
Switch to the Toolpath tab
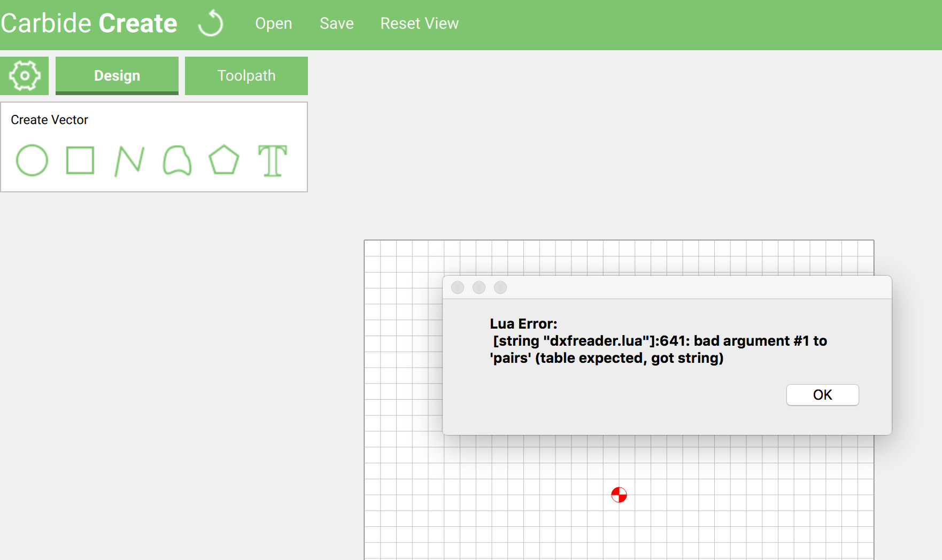[246, 76]
